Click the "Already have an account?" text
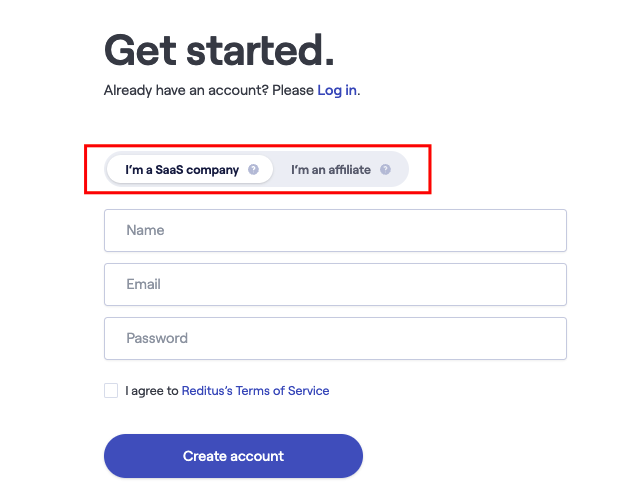Image resolution: width=633 pixels, height=498 pixels. click(x=186, y=90)
